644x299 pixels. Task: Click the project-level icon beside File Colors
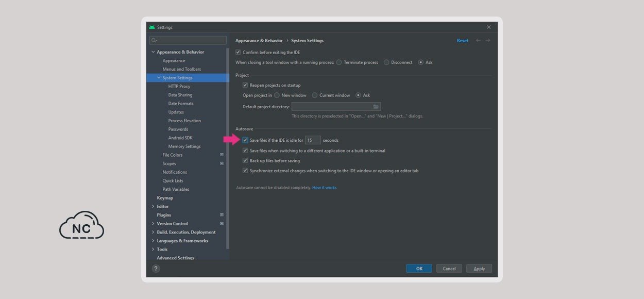click(x=222, y=155)
